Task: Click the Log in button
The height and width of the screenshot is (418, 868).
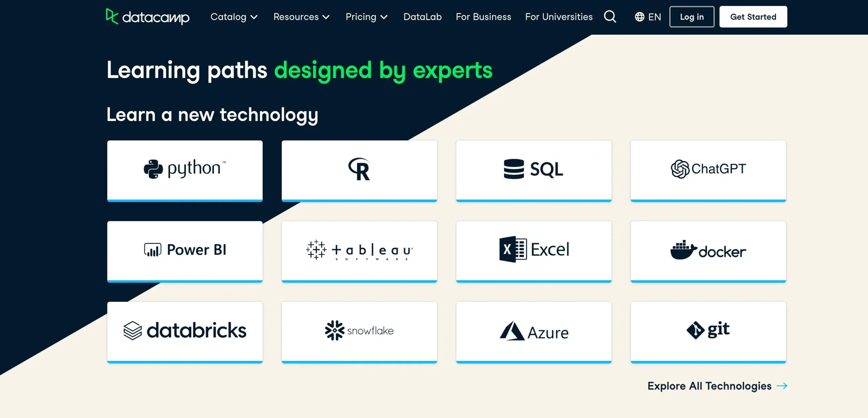Action: (692, 17)
